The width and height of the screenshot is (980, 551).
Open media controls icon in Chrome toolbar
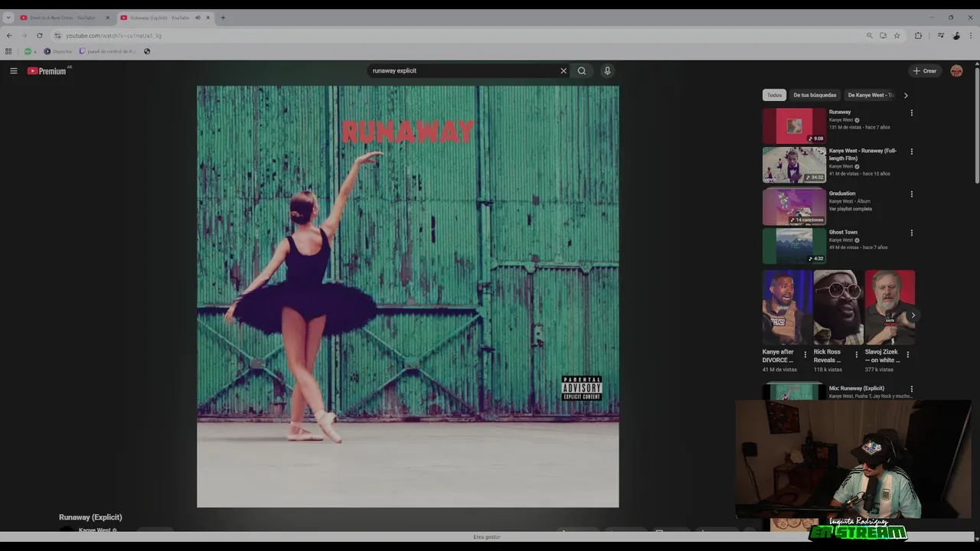941,35
